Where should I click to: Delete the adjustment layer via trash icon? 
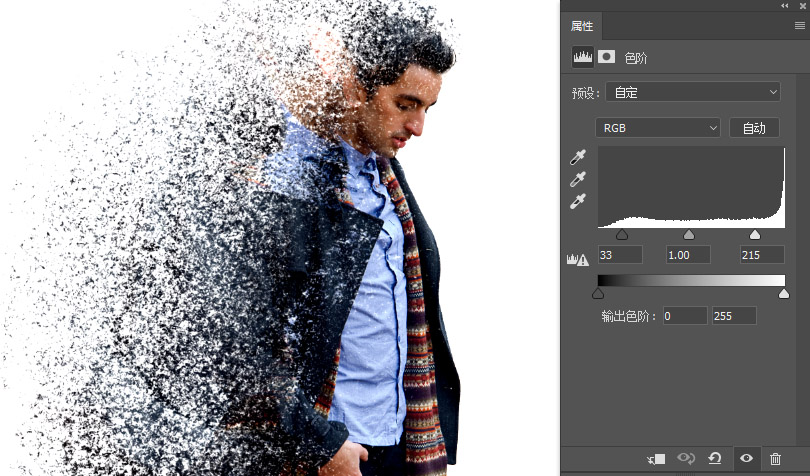775,458
